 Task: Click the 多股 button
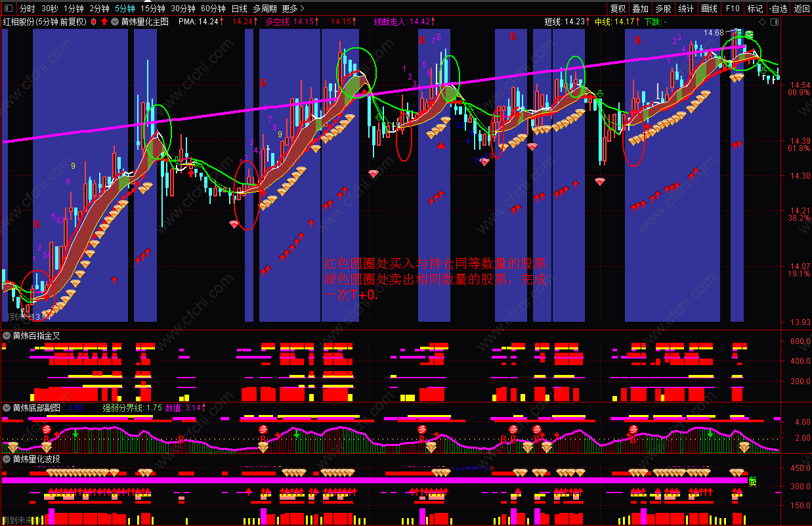pos(663,9)
